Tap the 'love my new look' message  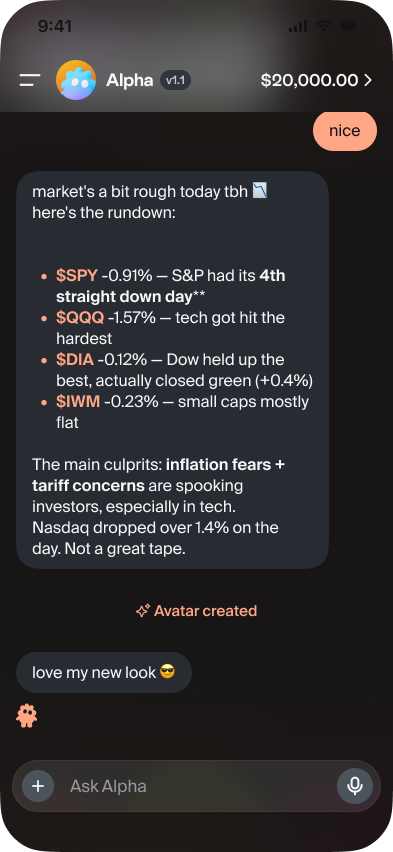[104, 673]
